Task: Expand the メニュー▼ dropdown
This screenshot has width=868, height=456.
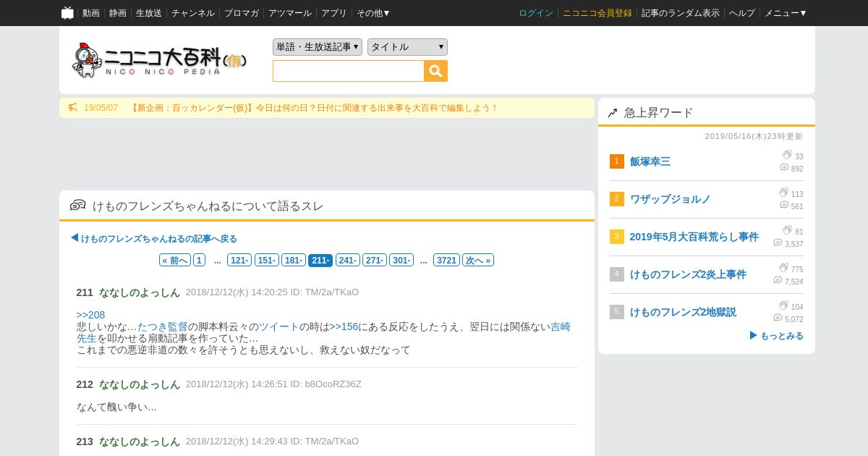Action: tap(786, 13)
